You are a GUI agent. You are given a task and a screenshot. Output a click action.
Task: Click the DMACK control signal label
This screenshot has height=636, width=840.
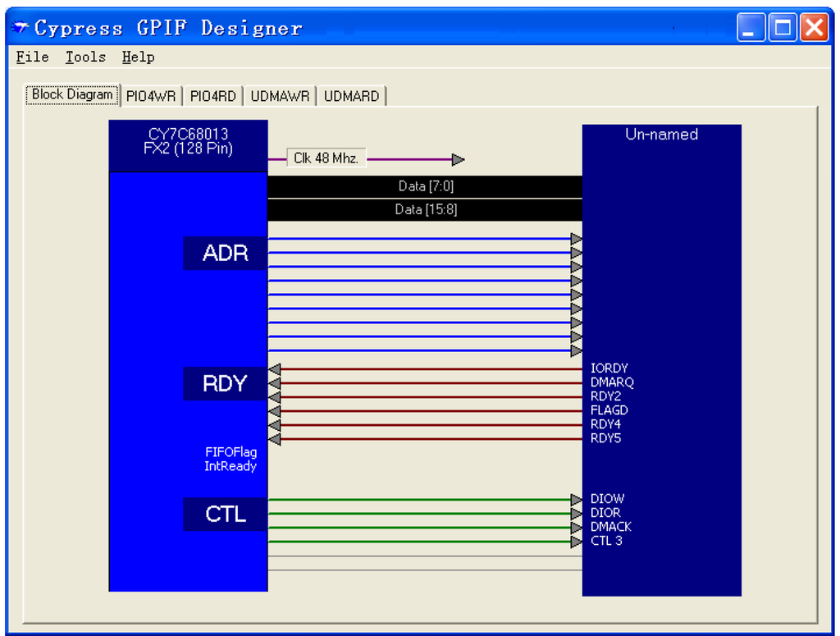coord(611,527)
